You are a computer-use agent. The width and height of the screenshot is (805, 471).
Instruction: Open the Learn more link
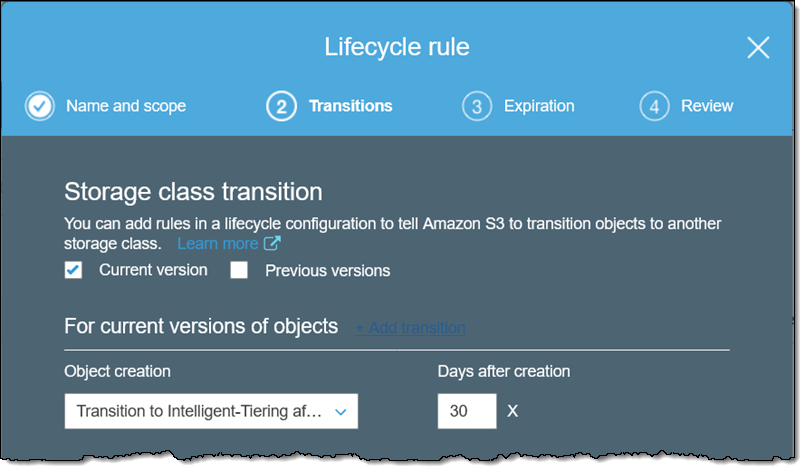point(217,244)
